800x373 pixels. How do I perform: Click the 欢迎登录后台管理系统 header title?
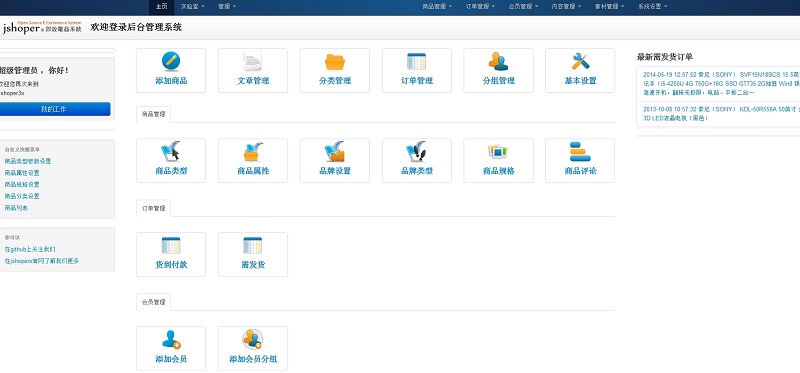click(x=136, y=28)
